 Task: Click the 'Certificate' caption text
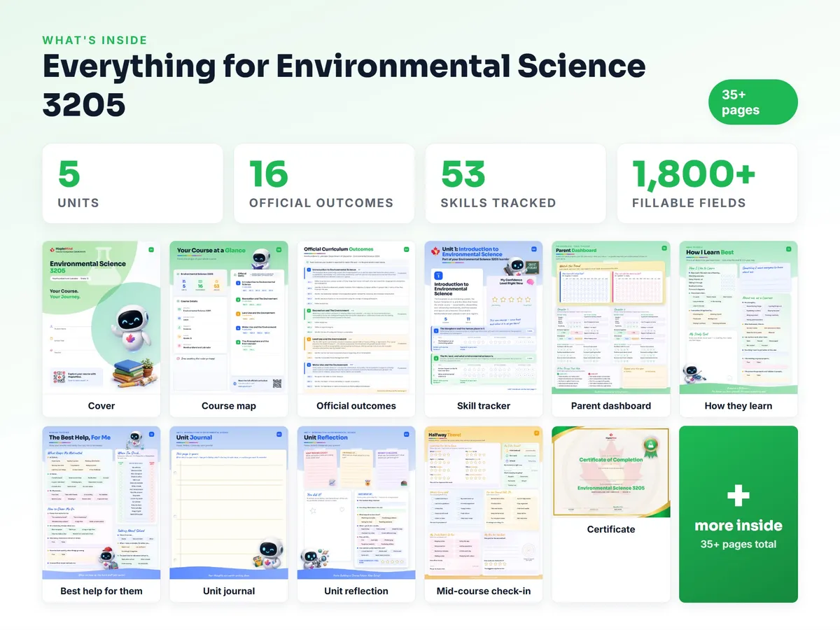[611, 529]
